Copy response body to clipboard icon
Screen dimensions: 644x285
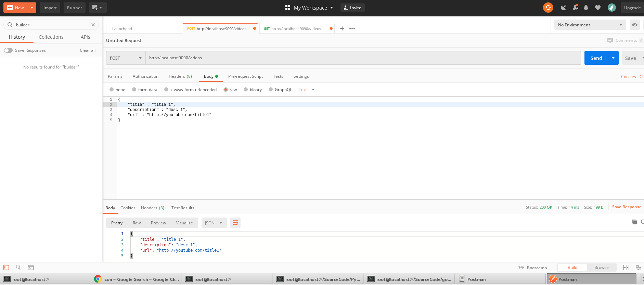(x=634, y=222)
